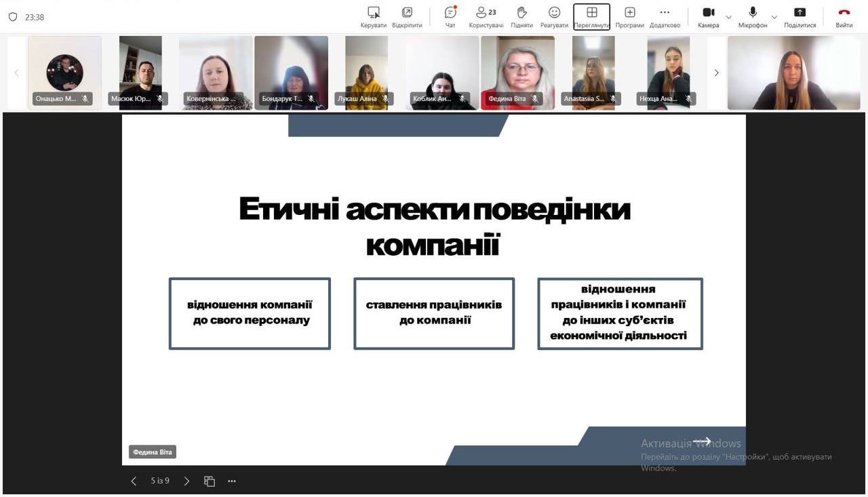Click the Керувати take-control icon
The width and height of the screenshot is (868, 497).
coord(373,16)
